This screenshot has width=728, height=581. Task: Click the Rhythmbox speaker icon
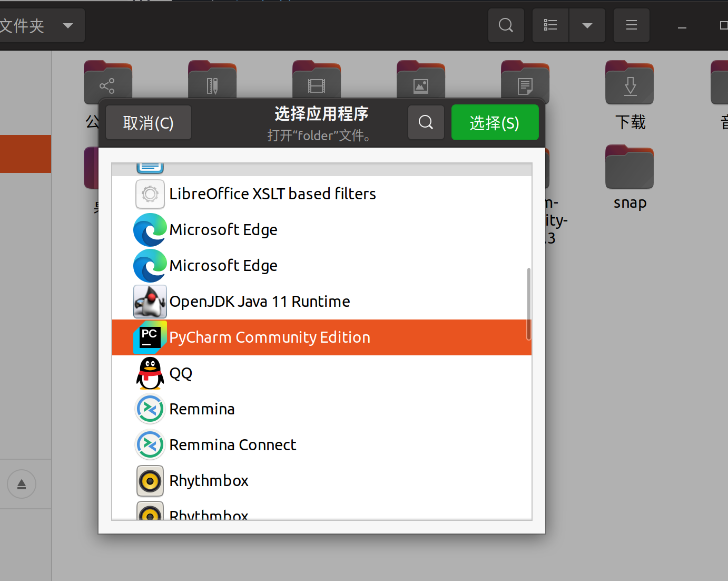(150, 481)
